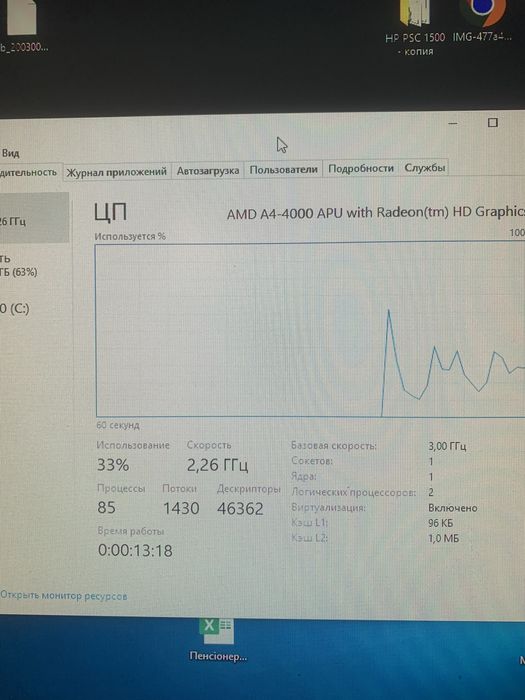Minimize the Task Manager window
The height and width of the screenshot is (700, 525).
[x=453, y=123]
